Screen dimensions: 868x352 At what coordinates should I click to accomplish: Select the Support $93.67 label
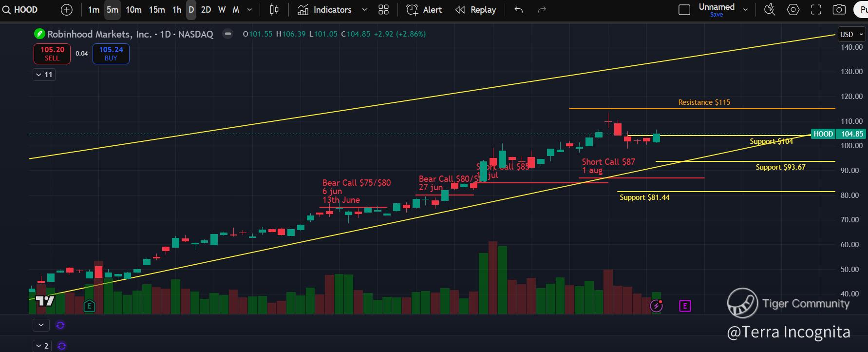[x=780, y=167]
